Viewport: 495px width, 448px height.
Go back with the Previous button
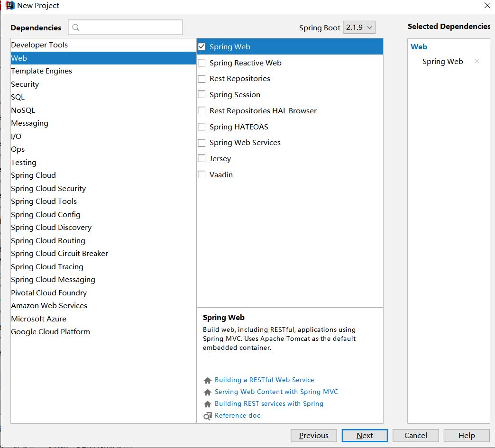[313, 436]
